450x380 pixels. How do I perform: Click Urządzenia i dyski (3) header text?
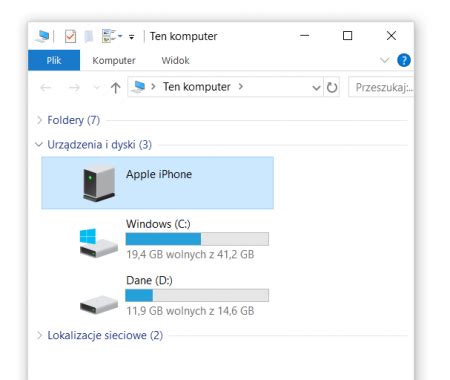pyautogui.click(x=99, y=145)
